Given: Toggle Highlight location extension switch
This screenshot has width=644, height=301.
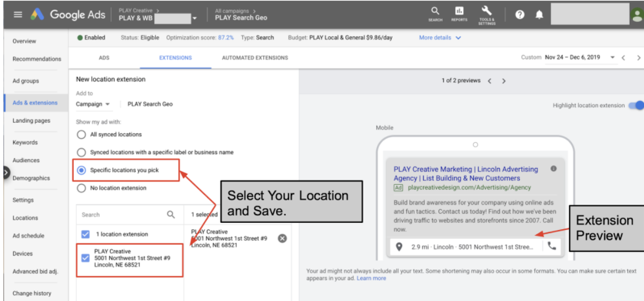Looking at the screenshot, I should pyautogui.click(x=636, y=105).
